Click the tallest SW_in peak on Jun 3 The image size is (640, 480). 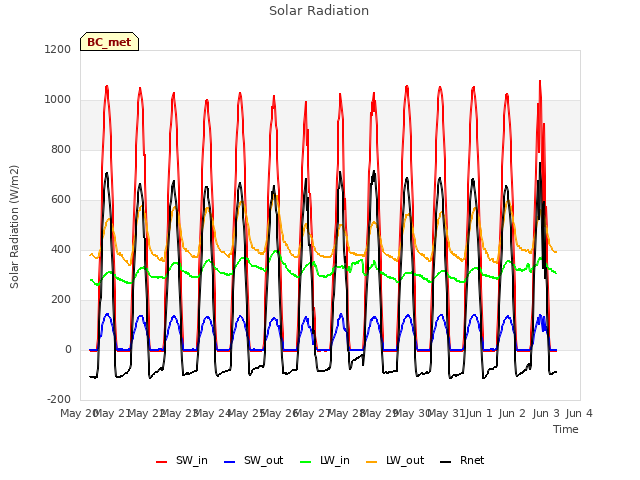540,82
